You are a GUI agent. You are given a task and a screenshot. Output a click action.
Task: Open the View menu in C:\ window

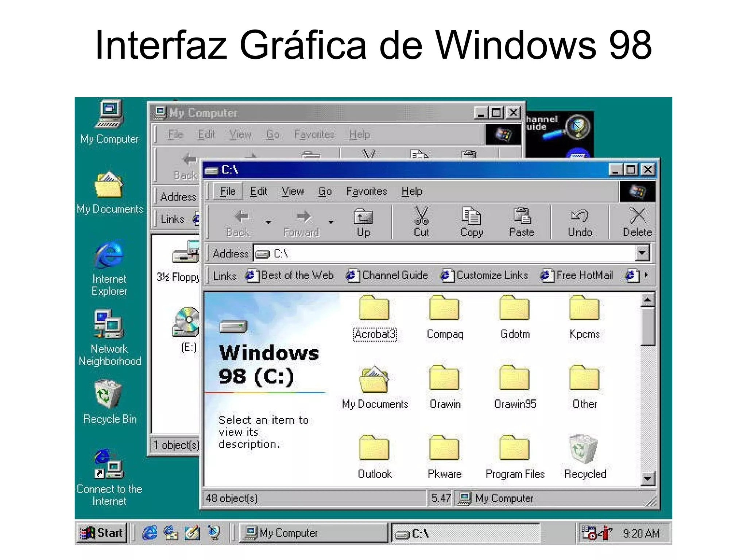click(x=293, y=191)
